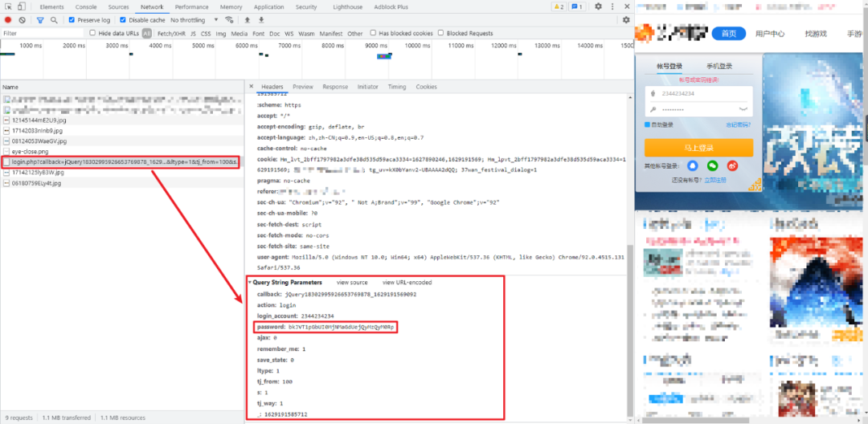The width and height of the screenshot is (868, 424).
Task: Click the blue messages count badge
Action: [577, 6]
